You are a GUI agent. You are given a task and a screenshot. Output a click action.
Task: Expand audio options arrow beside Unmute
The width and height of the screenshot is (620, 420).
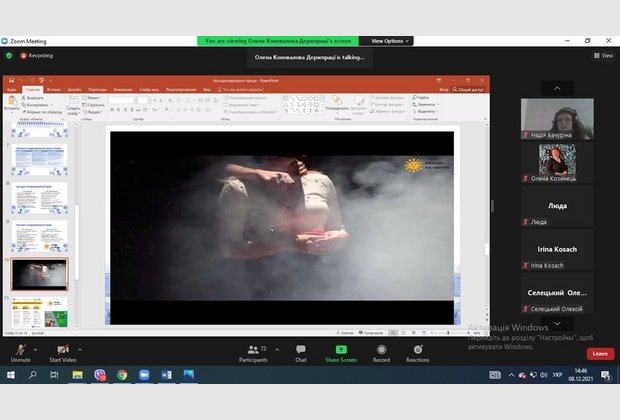[36, 347]
